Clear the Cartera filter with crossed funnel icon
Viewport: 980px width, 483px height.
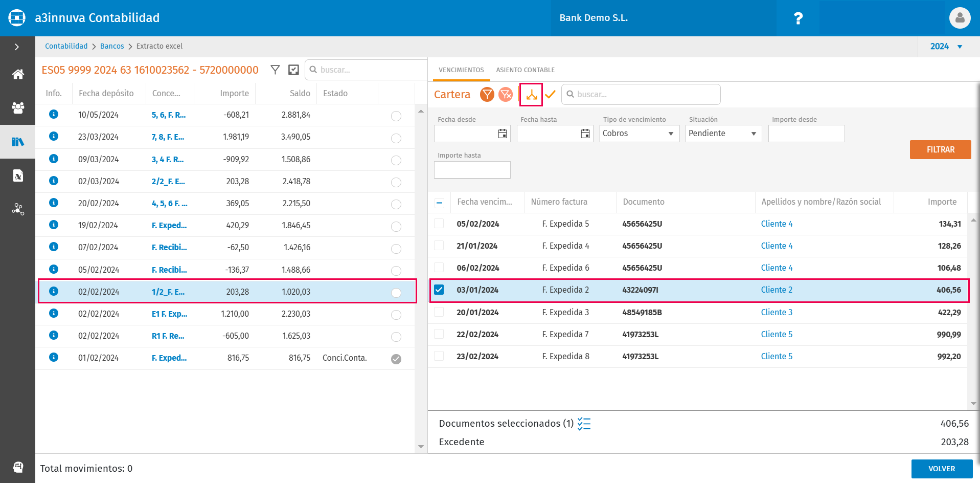tap(506, 95)
